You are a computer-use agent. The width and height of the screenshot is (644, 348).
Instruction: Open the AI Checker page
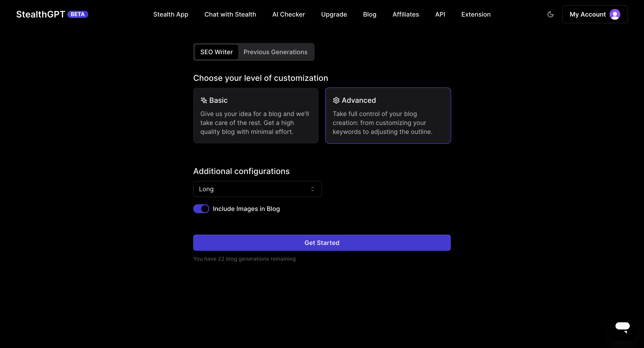click(288, 14)
